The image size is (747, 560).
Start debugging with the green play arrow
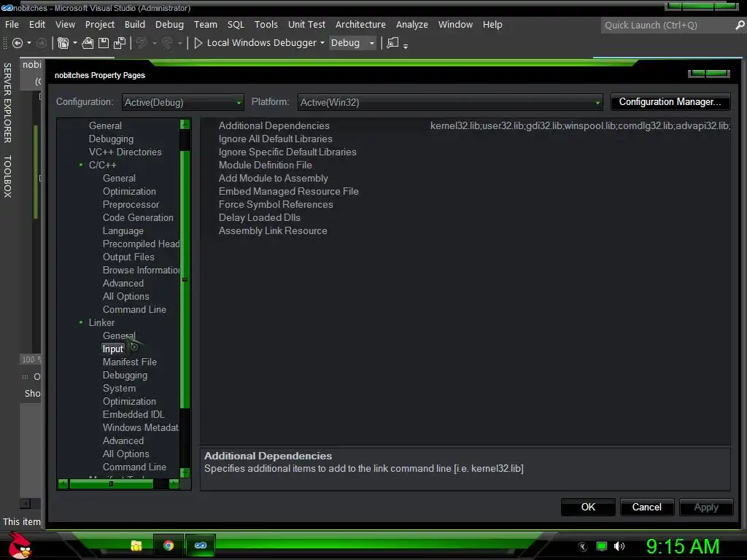pos(198,43)
